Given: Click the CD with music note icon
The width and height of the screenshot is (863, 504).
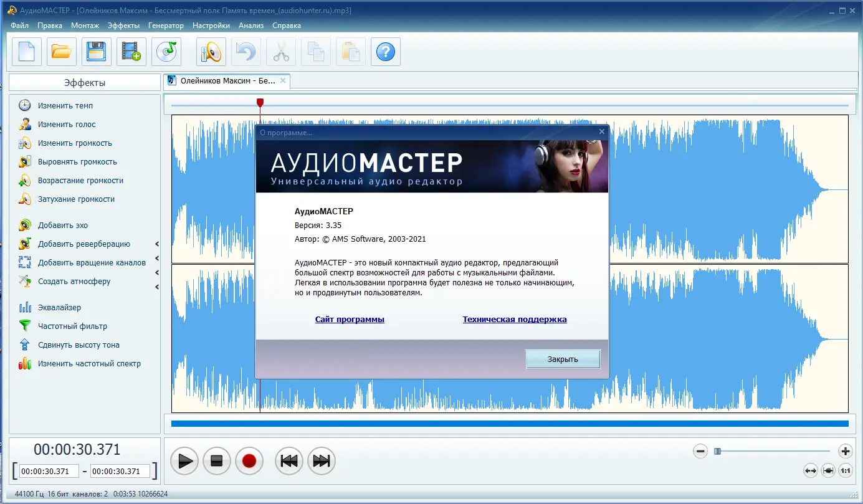Looking at the screenshot, I should pos(166,52).
